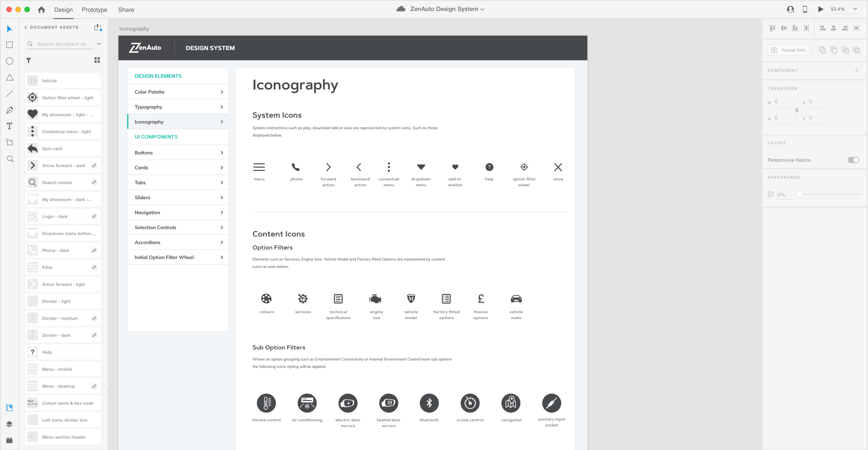Toggle link icon for Divider - medium
The image size is (868, 450).
pyautogui.click(x=94, y=318)
